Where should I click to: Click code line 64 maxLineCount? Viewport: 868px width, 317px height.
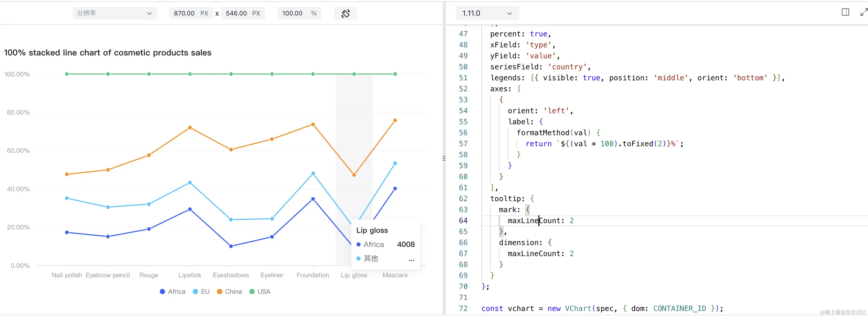536,221
